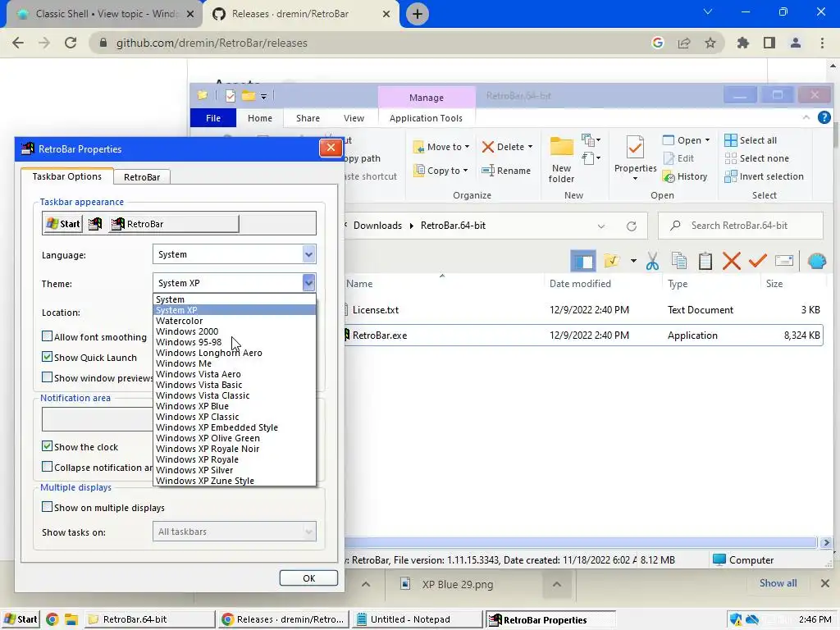Image resolution: width=840 pixels, height=630 pixels.
Task: Uncheck Show the clock
Action: click(47, 446)
